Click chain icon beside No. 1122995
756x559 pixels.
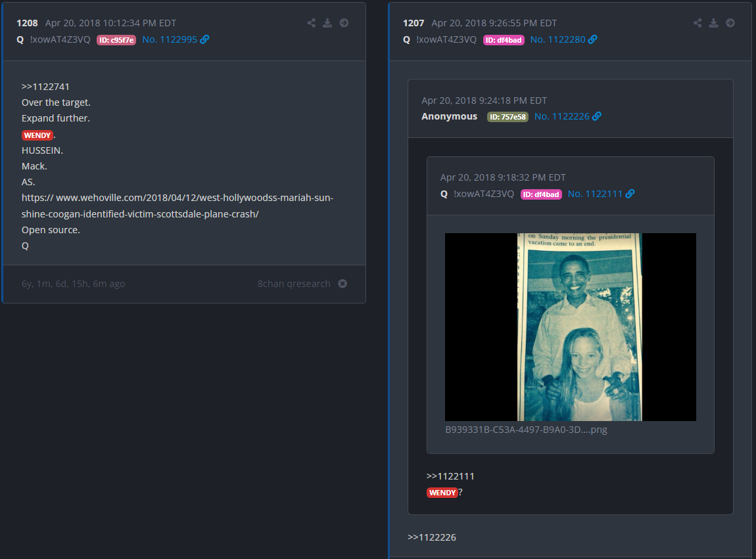click(x=205, y=39)
